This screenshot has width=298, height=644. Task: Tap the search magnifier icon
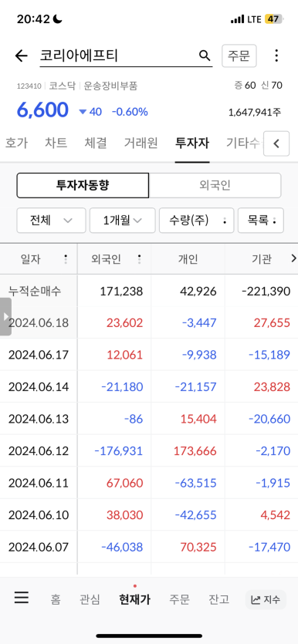click(x=205, y=56)
